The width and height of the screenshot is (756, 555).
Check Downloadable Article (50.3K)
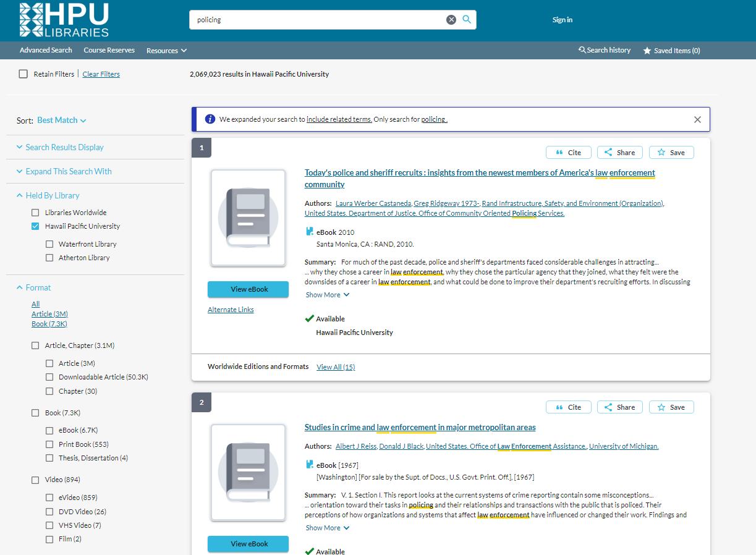coord(49,377)
